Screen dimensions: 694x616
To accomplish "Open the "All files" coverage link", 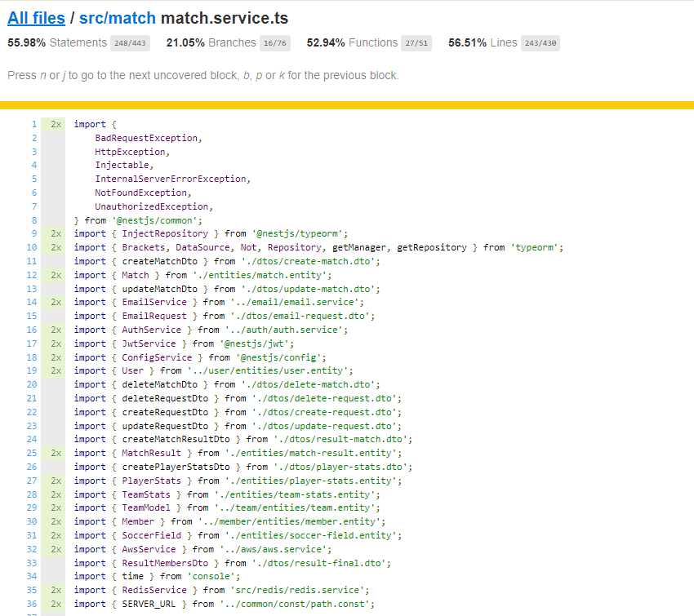I will 36,18.
